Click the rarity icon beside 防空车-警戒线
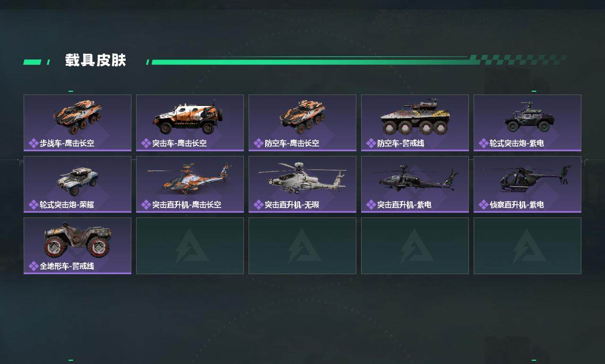The width and height of the screenshot is (605, 364). 371,143
